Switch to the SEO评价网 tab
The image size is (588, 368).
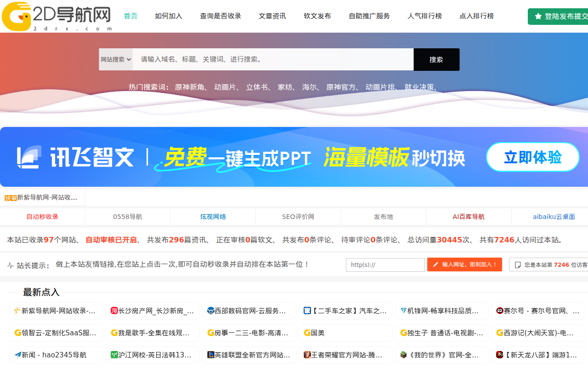pos(298,216)
